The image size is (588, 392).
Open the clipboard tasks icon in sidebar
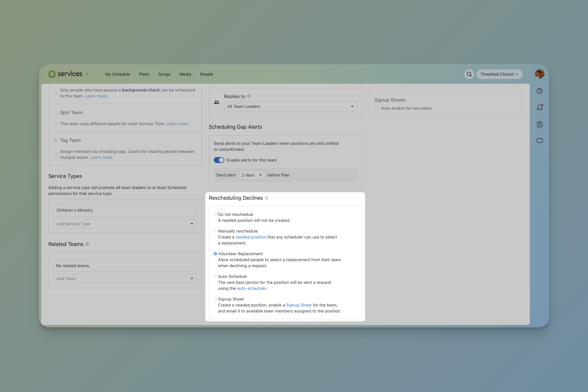point(540,124)
